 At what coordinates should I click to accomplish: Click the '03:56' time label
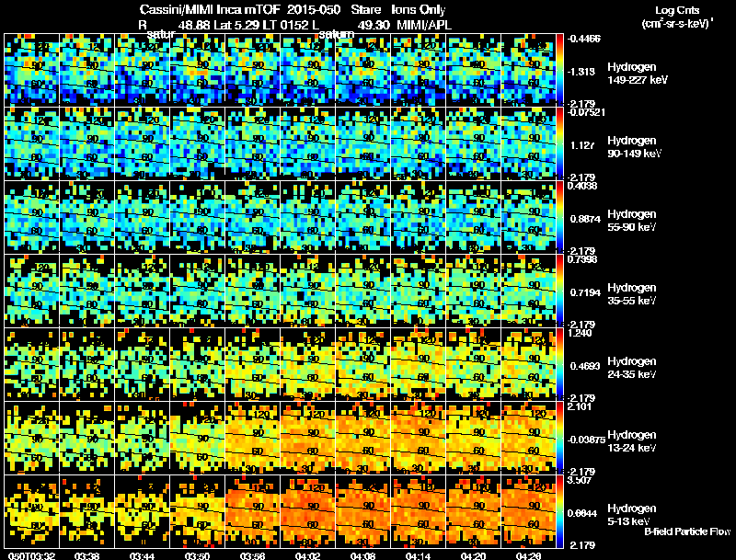point(253,555)
